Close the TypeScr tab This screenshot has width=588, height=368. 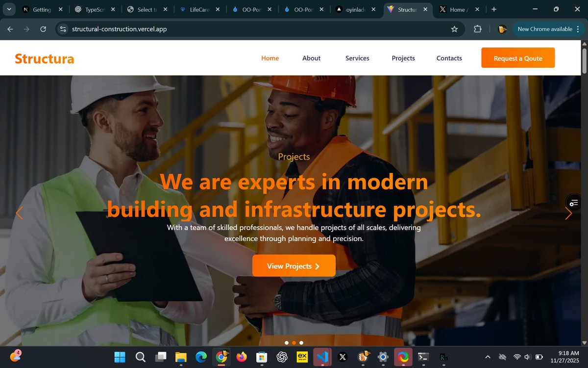click(113, 9)
